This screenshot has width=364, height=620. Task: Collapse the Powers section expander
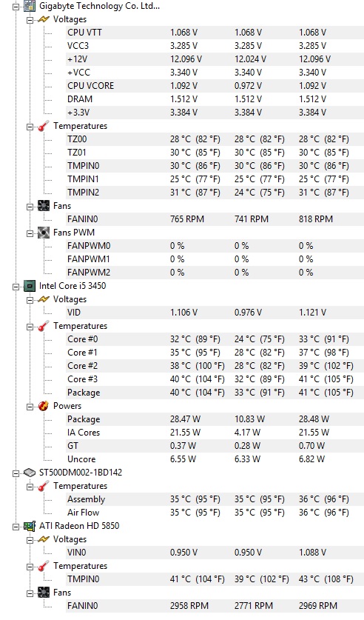pos(30,407)
